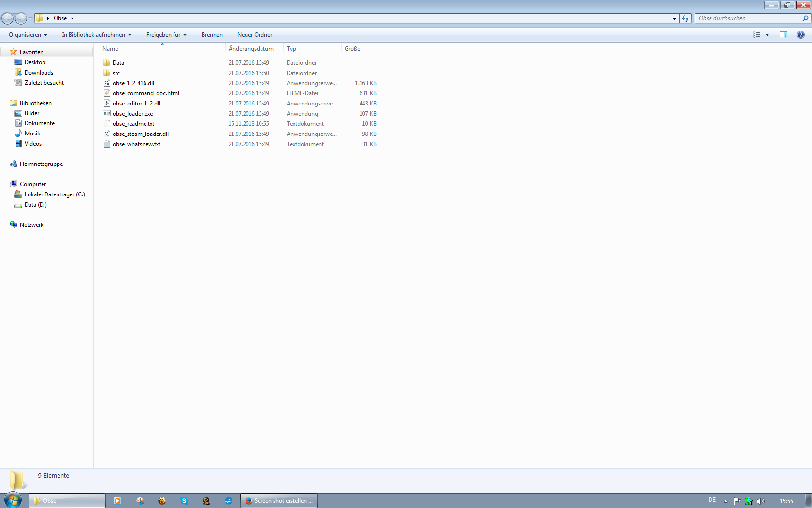The height and width of the screenshot is (508, 812).
Task: Click the Neuer Ordner button
Action: 255,35
